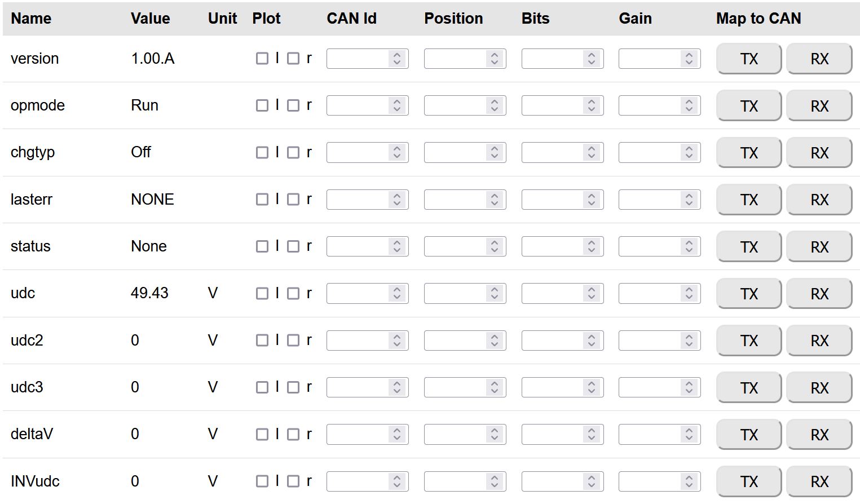The image size is (860, 504).
Task: Focus the Gain field for lasterr
Action: pos(650,200)
